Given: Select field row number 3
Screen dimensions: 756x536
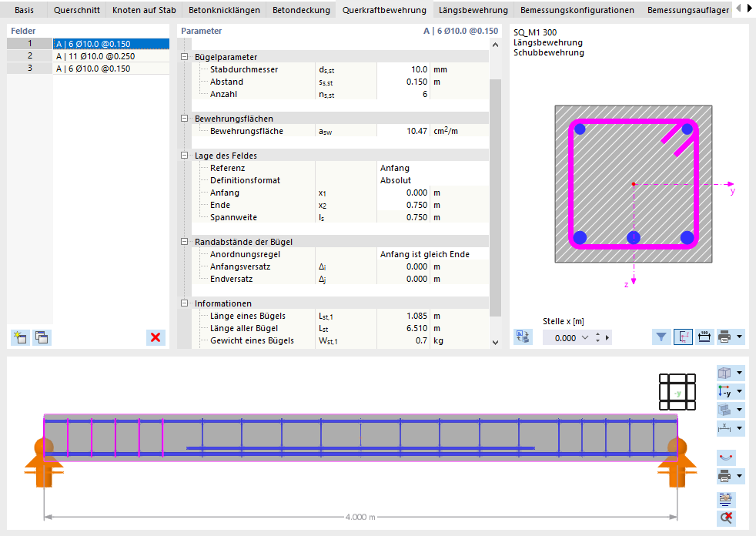Looking at the screenshot, I should (29, 68).
